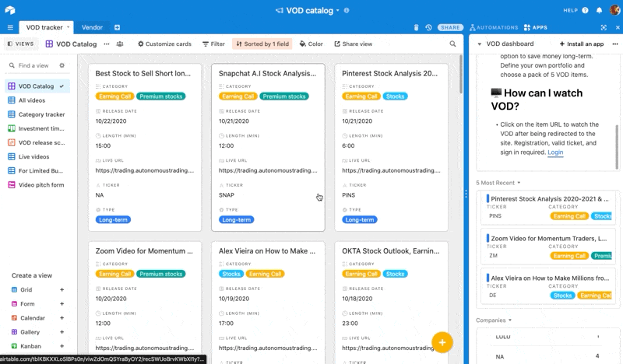The width and height of the screenshot is (623, 364).
Task: Click the Pinterest card live URL
Action: [x=391, y=170]
